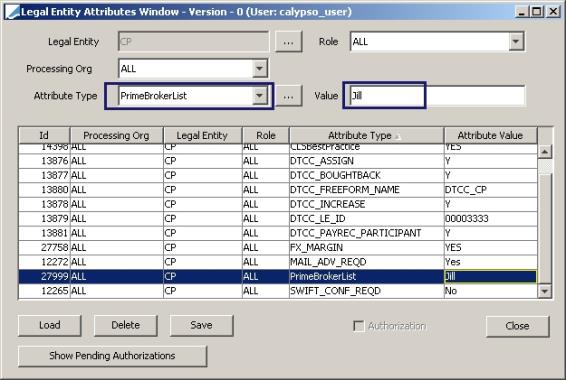Viewport: 566px width, 380px height.
Task: Minimize the Legal Entity Attributes window
Action: pyautogui.click(x=522, y=12)
